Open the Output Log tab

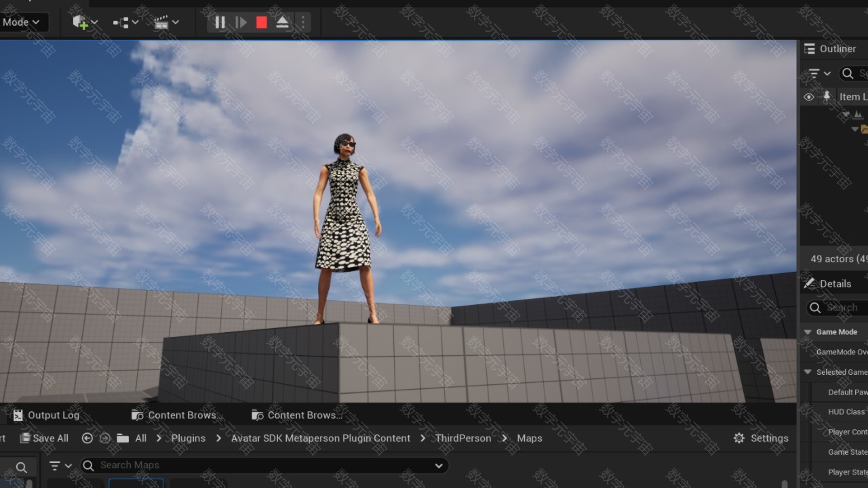click(x=46, y=415)
